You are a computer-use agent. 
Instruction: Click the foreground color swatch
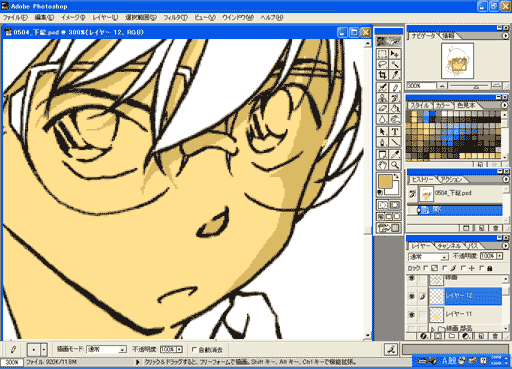tap(385, 182)
